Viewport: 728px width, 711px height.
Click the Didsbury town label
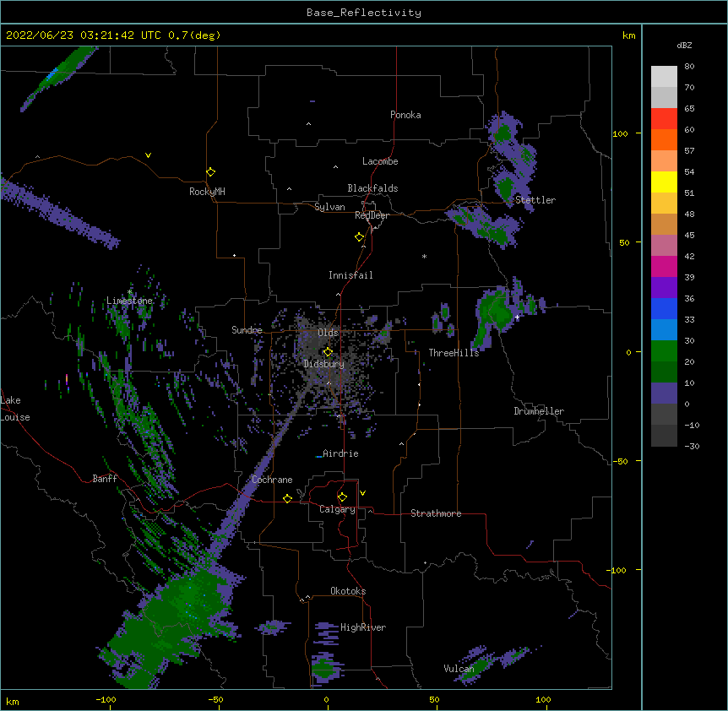(323, 364)
